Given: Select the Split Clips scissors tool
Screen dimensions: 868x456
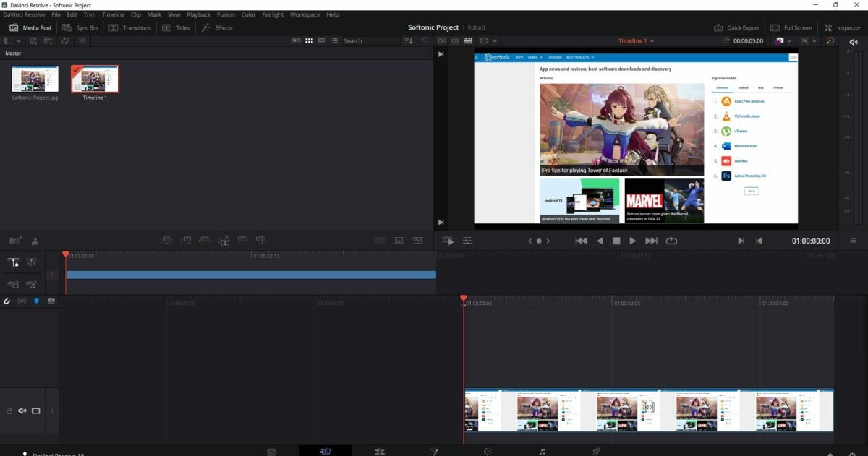Looking at the screenshot, I should [35, 241].
